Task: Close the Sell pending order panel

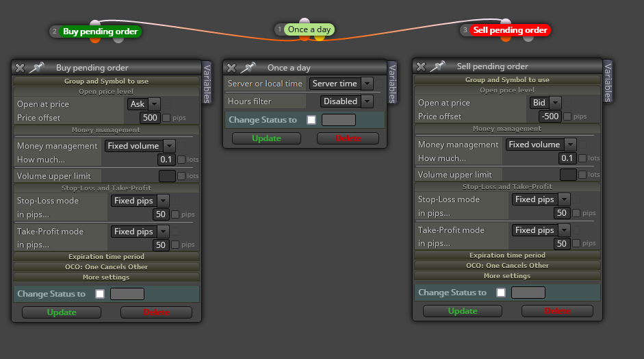Action: (421, 66)
